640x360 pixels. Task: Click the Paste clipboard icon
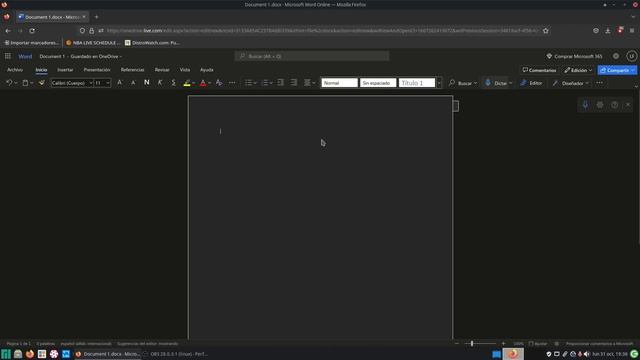25,83
